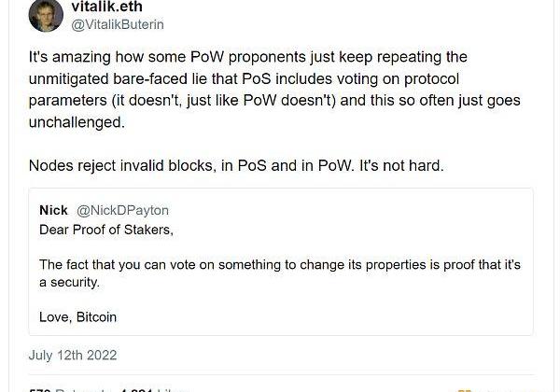Click the July 12th 2022 timestamp
560x392 pixels.
coord(73,356)
